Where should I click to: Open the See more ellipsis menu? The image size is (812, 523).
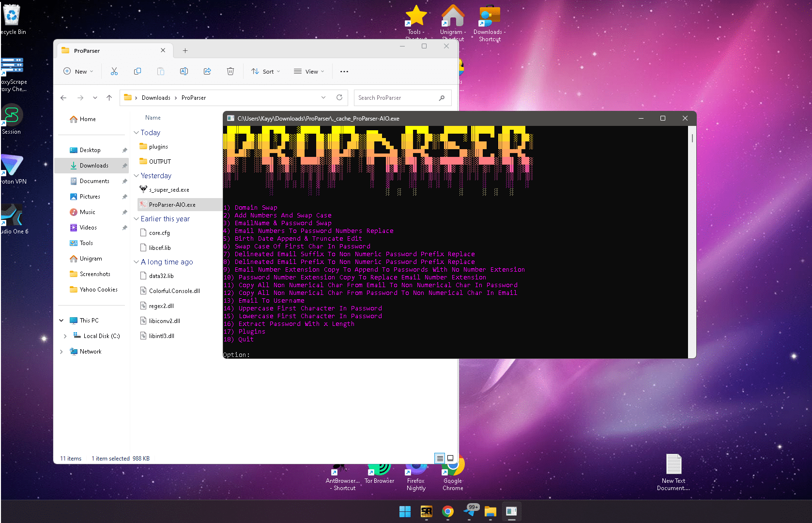tap(344, 71)
